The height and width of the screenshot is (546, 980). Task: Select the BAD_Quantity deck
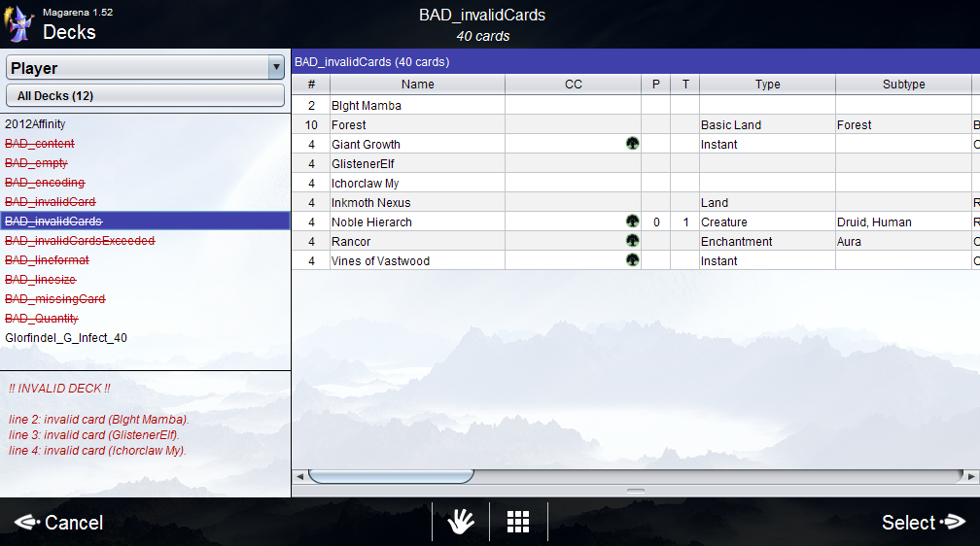[x=42, y=319]
